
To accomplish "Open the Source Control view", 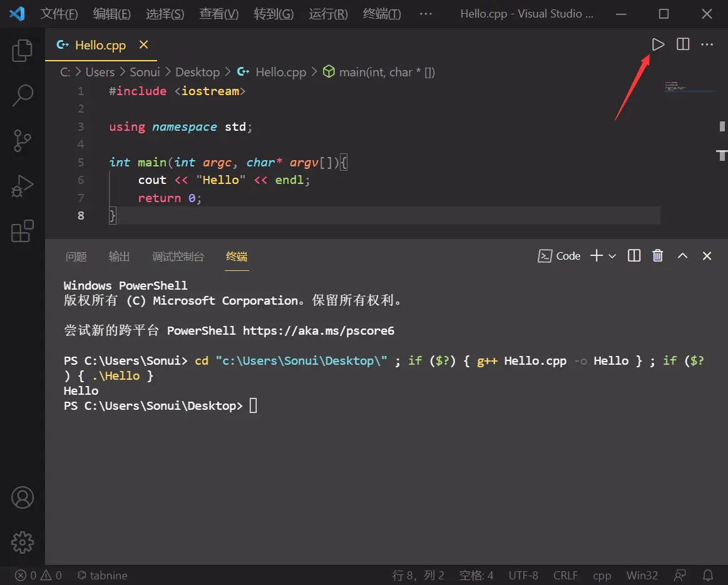I will click(x=23, y=141).
